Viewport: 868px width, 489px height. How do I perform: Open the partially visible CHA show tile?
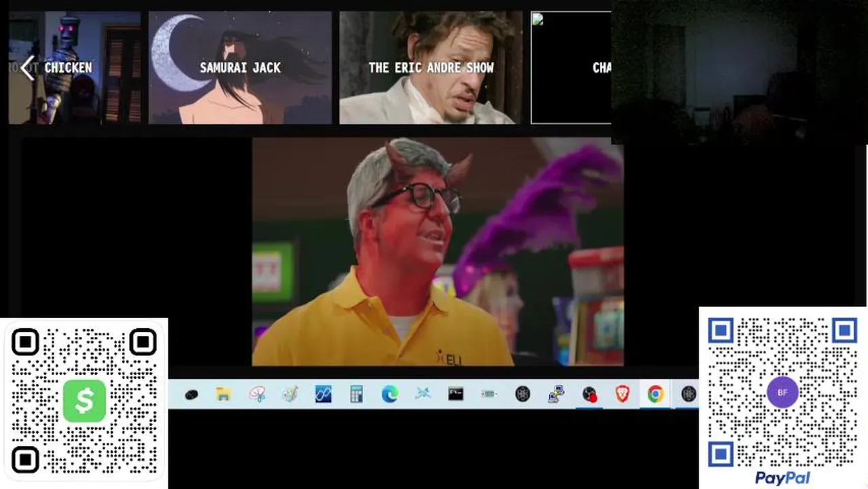coord(571,67)
